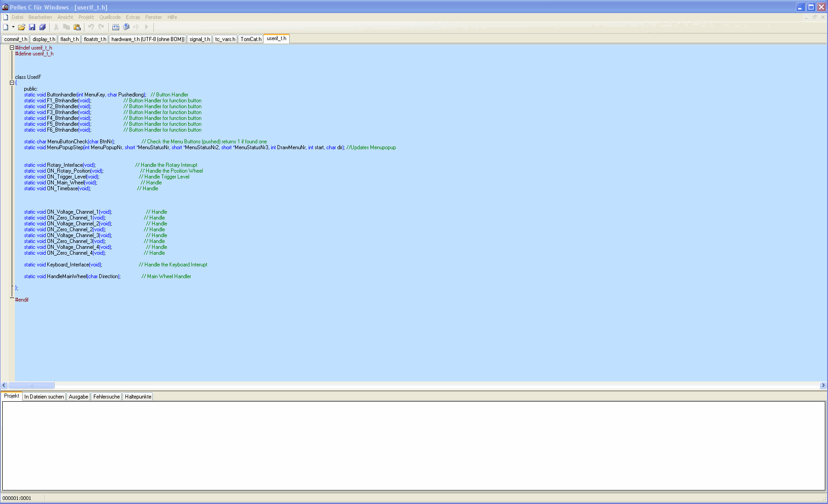The height and width of the screenshot is (504, 828).
Task: Click the Undo arrow icon
Action: [x=91, y=27]
